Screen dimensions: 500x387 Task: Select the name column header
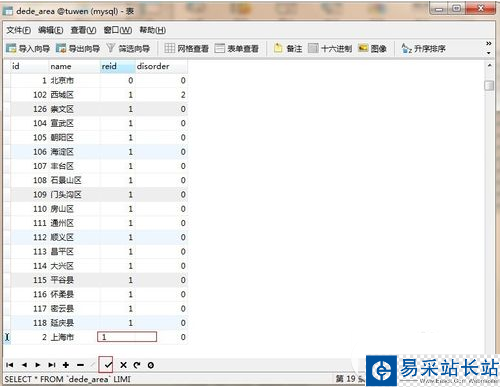(x=74, y=66)
